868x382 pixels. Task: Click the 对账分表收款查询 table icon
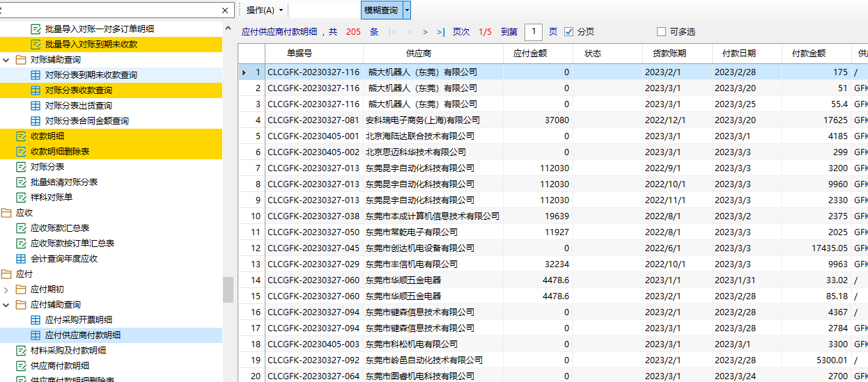[x=36, y=90]
